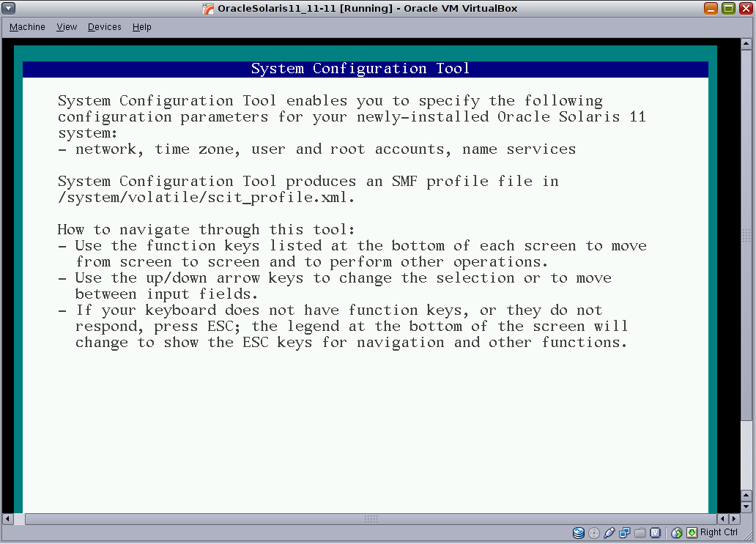This screenshot has height=544, width=756.
Task: Click the 'How to navigate through this tool:' heading
Action: pyautogui.click(x=206, y=229)
